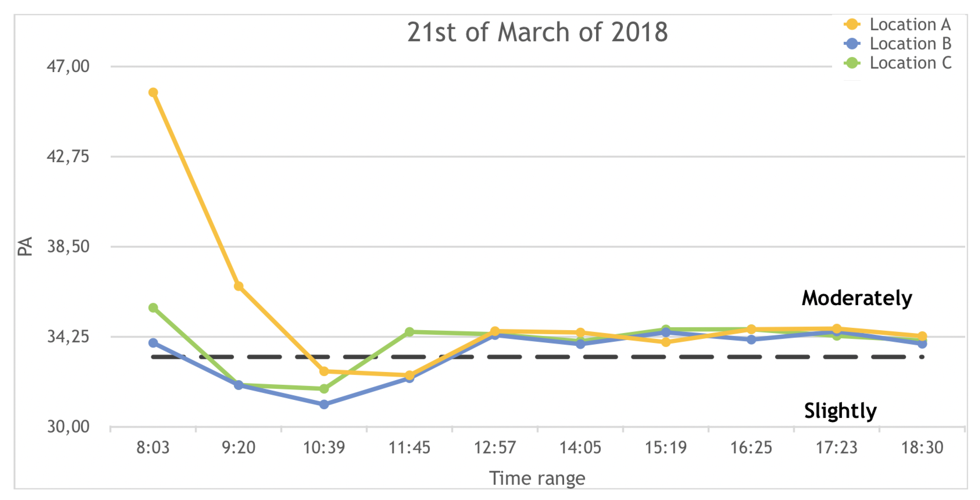This screenshot has width=980, height=500.
Task: Click Location B's lowest point at 10:39
Action: pos(324,404)
